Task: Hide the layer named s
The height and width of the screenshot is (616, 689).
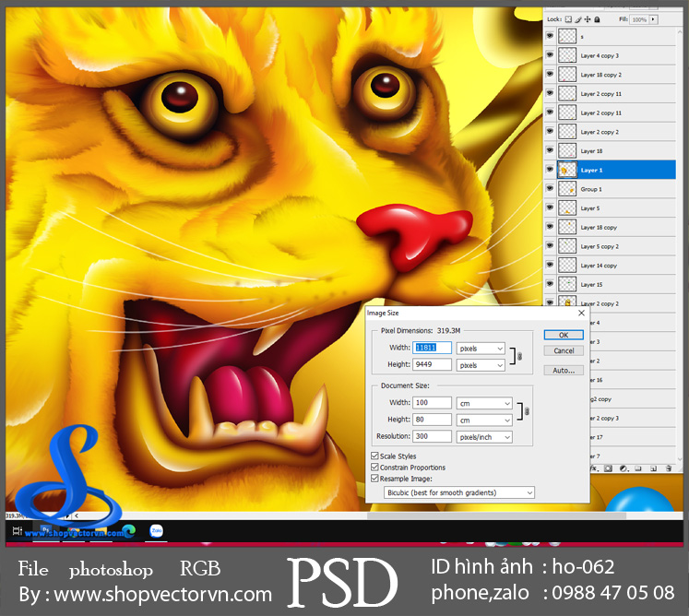Action: [550, 36]
